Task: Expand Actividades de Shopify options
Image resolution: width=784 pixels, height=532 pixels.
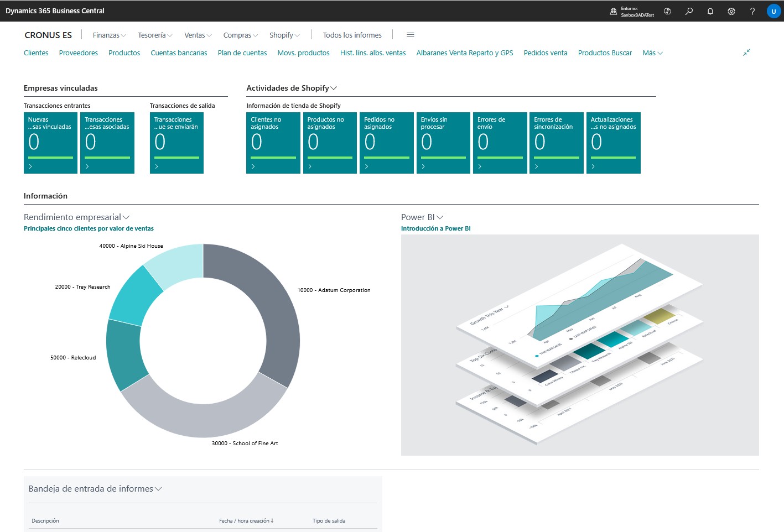Action: [334, 88]
